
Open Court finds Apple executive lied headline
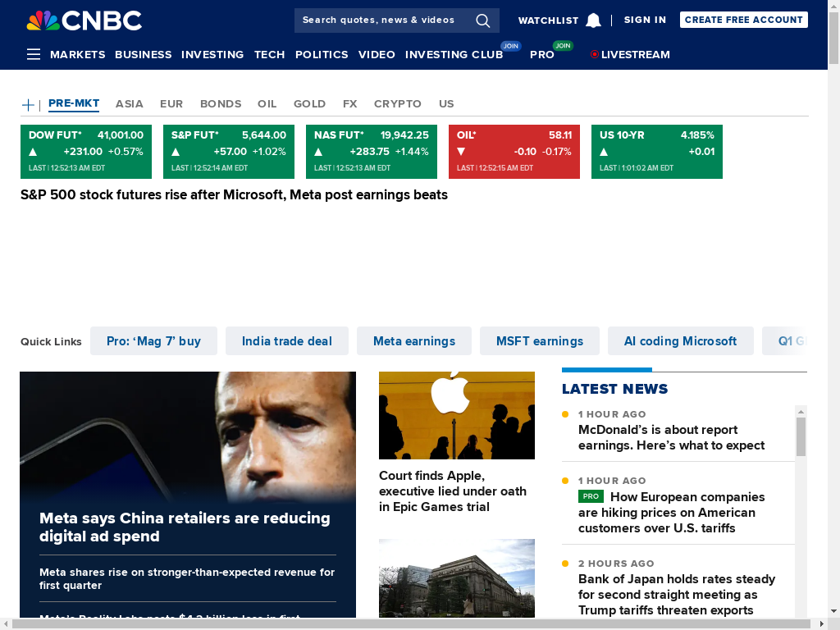[x=453, y=491]
